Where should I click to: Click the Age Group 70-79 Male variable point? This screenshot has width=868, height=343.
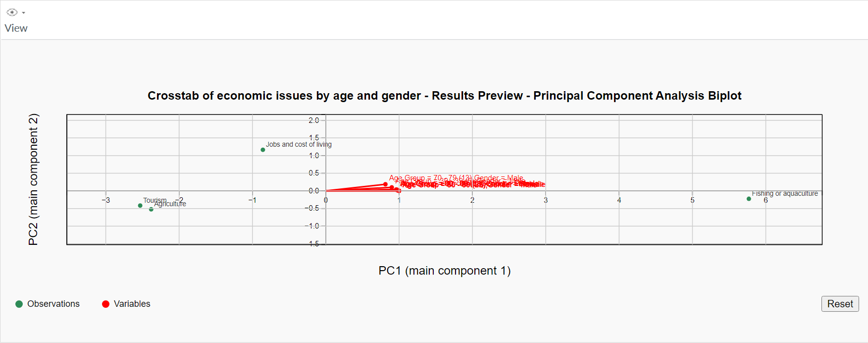(x=386, y=184)
